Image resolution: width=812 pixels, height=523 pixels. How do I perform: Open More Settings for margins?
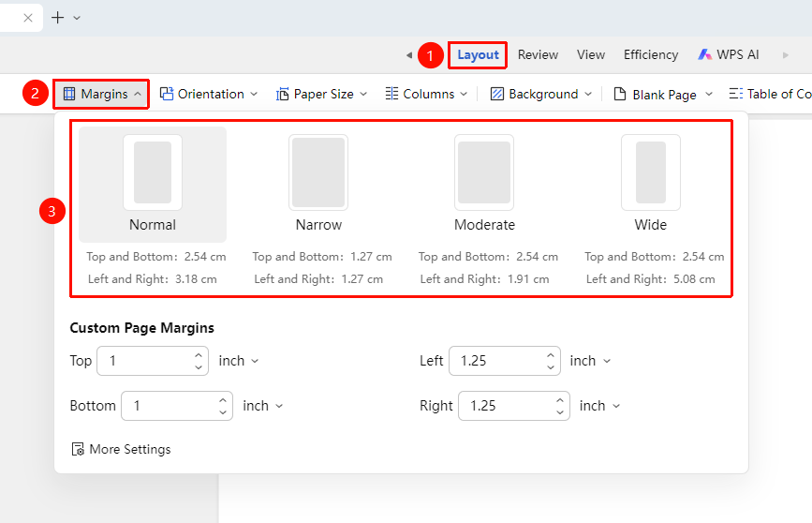[121, 449]
